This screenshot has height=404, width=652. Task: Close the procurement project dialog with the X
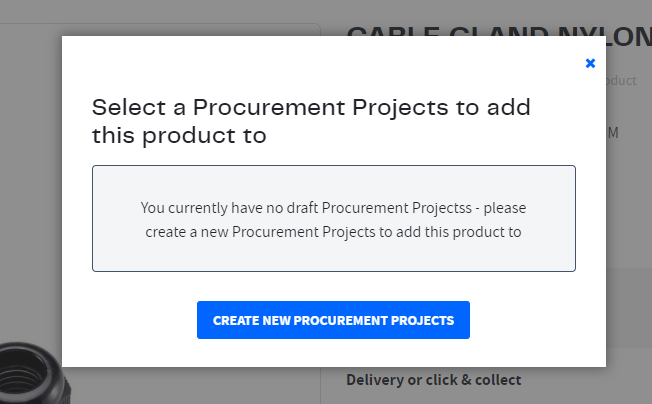tap(590, 63)
